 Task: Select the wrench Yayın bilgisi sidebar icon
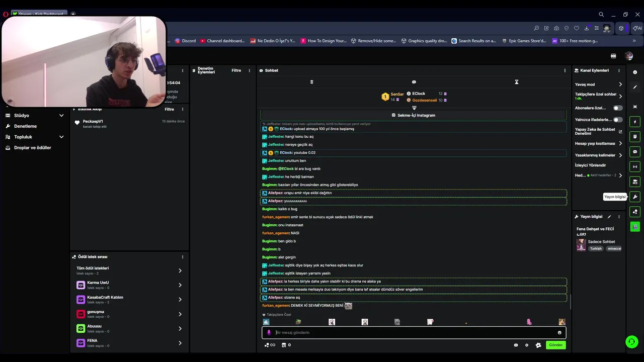coord(635,197)
